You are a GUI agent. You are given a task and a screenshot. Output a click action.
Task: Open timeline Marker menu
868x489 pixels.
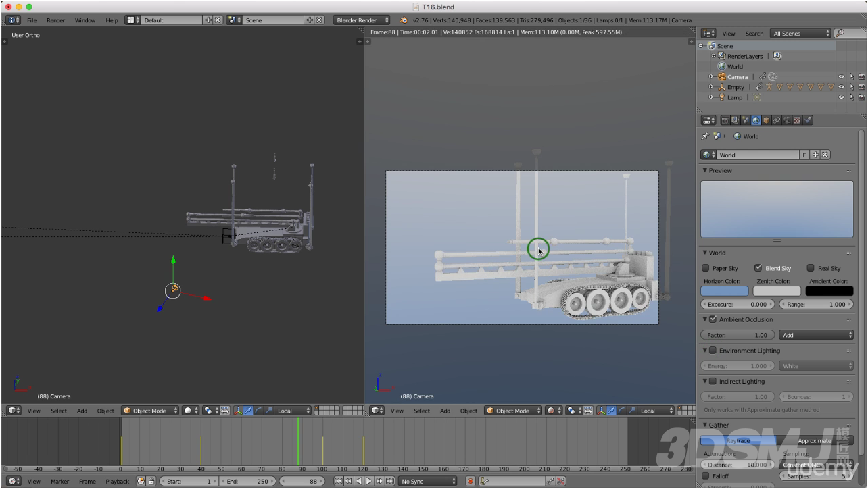click(60, 481)
